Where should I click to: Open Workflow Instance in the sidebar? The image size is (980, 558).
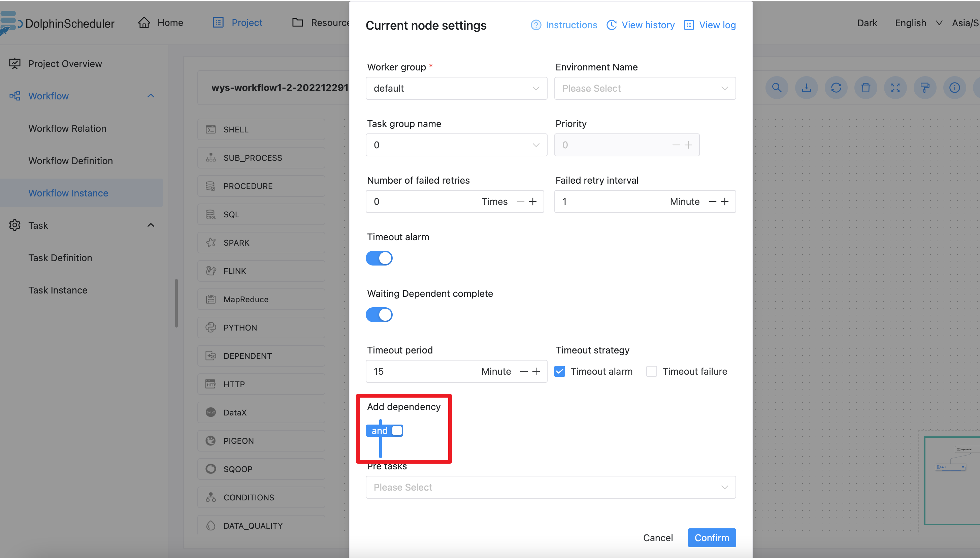click(x=68, y=193)
